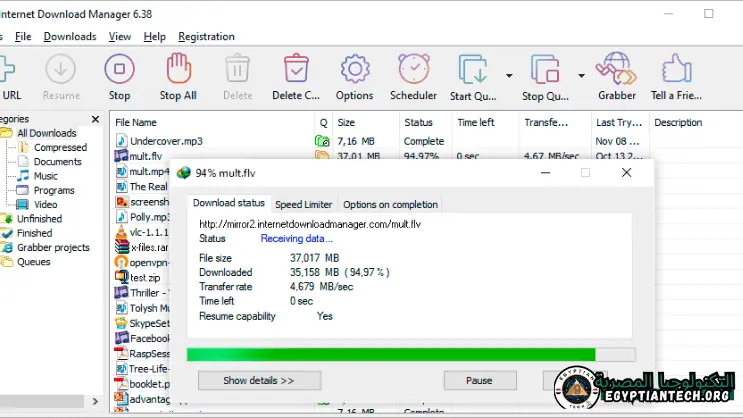The width and height of the screenshot is (743, 418).
Task: Click the Last Try column header
Action: 620,122
